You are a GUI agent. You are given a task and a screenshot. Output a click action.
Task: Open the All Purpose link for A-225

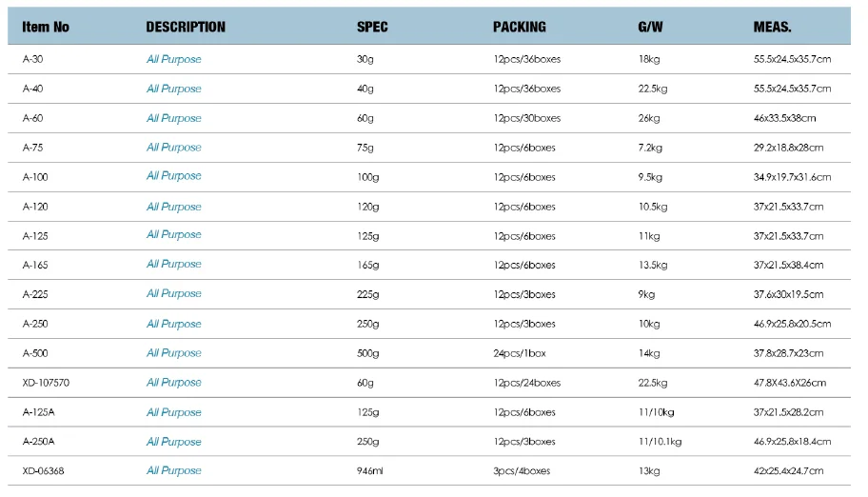(174, 293)
